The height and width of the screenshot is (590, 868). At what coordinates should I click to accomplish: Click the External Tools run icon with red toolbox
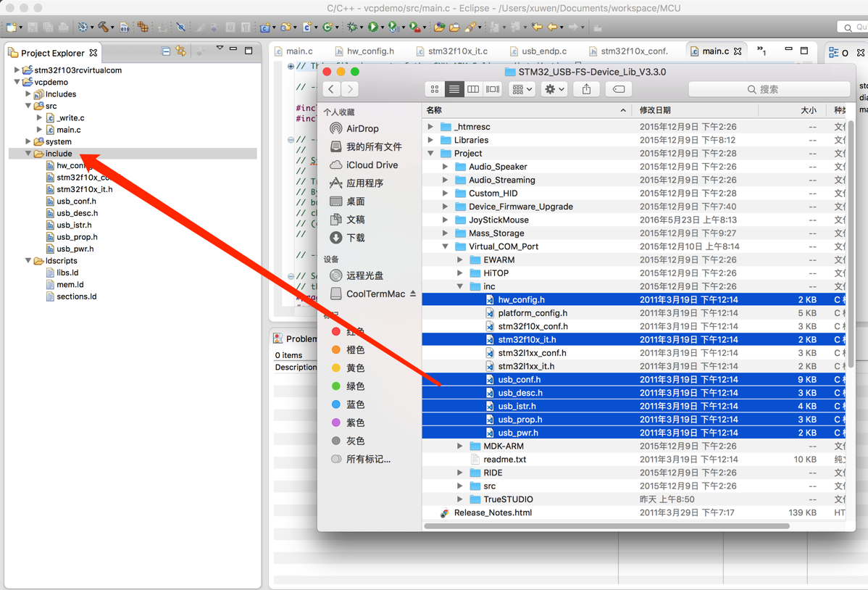pos(414,27)
